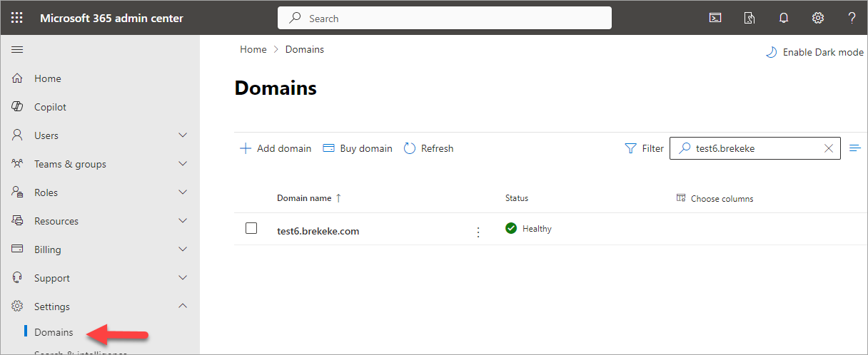This screenshot has width=868, height=355.
Task: Click Add domain button
Action: click(x=276, y=148)
